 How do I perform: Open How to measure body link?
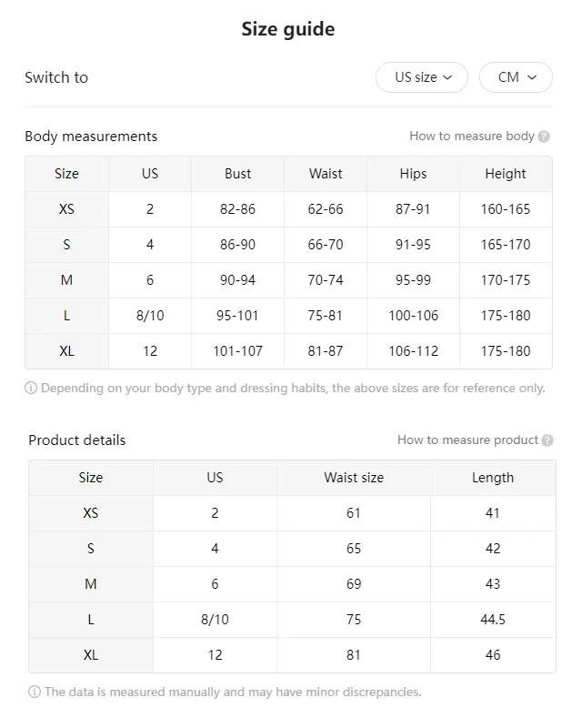[471, 136]
